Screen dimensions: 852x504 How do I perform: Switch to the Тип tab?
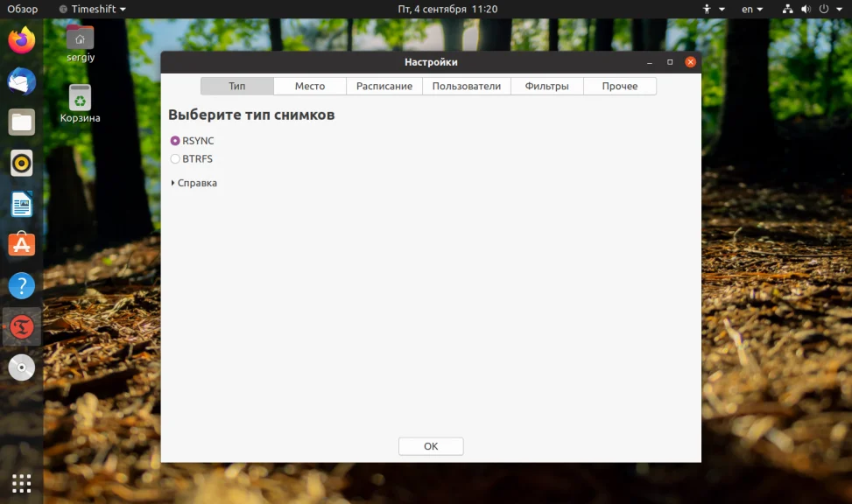point(237,87)
